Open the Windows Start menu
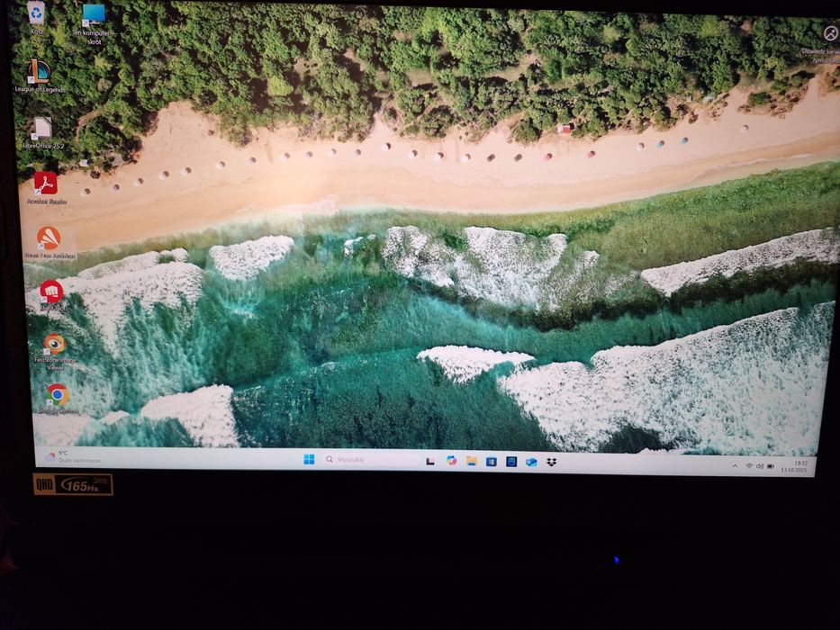The width and height of the screenshot is (840, 630). click(309, 460)
